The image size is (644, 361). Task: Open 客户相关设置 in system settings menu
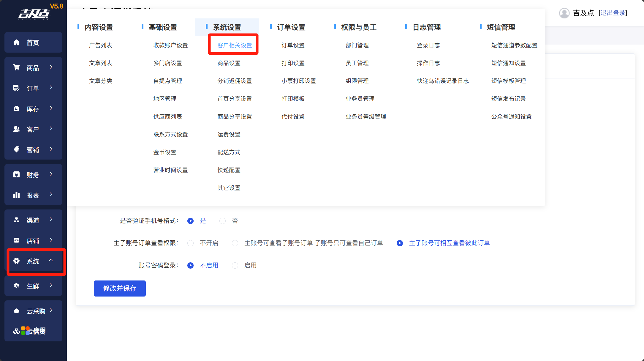[235, 45]
